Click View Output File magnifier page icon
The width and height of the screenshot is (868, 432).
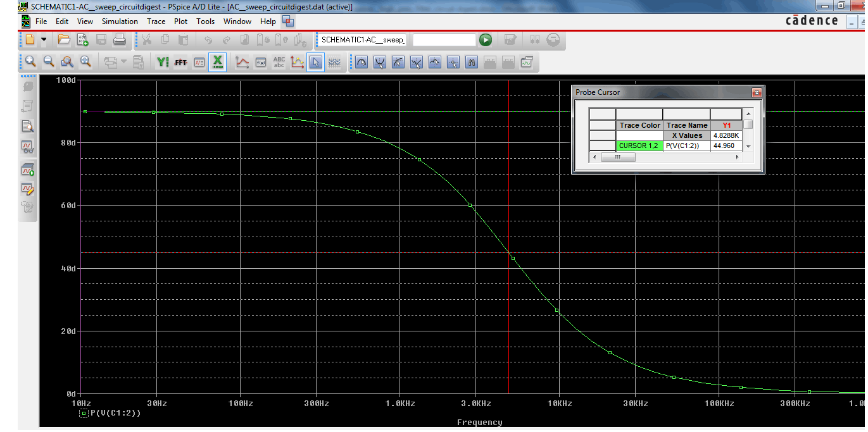coord(27,126)
